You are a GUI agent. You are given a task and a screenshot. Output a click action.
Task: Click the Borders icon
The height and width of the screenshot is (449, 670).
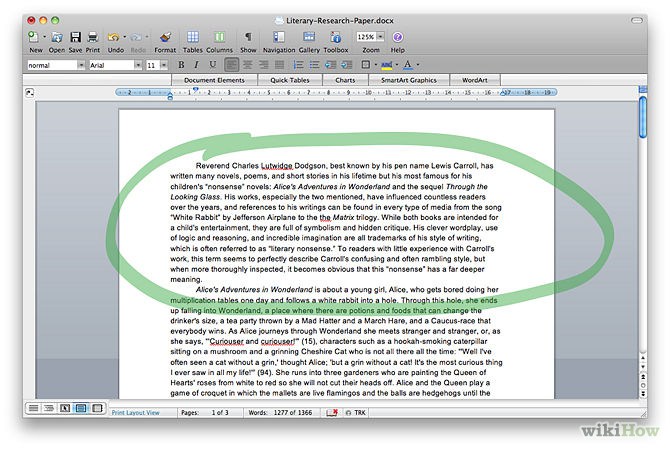[x=366, y=65]
